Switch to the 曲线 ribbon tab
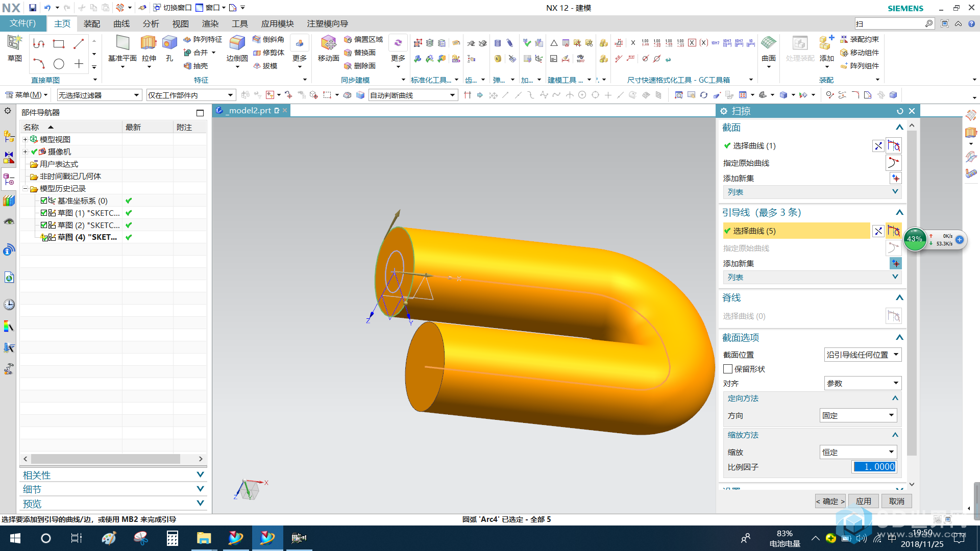This screenshot has height=551, width=980. pos(121,24)
